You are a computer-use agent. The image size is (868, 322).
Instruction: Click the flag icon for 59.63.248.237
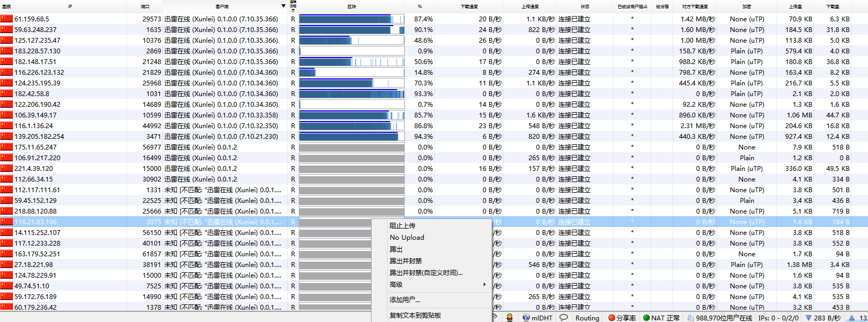click(6, 29)
